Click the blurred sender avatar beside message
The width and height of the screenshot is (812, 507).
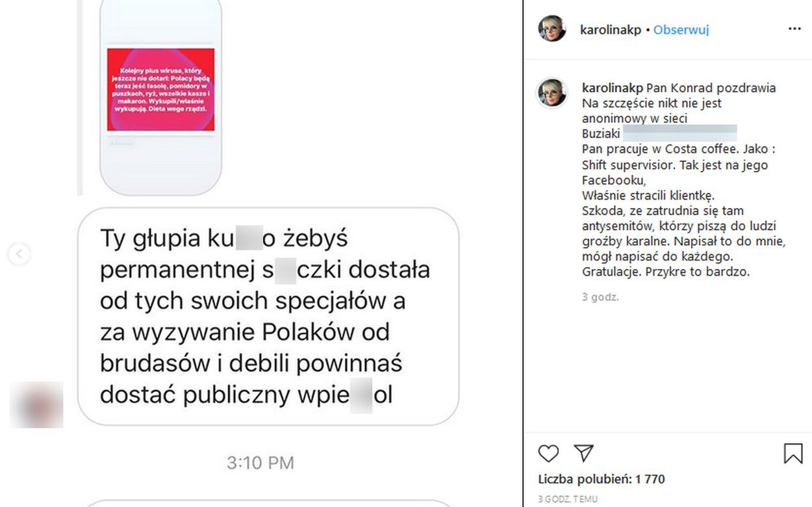point(36,405)
